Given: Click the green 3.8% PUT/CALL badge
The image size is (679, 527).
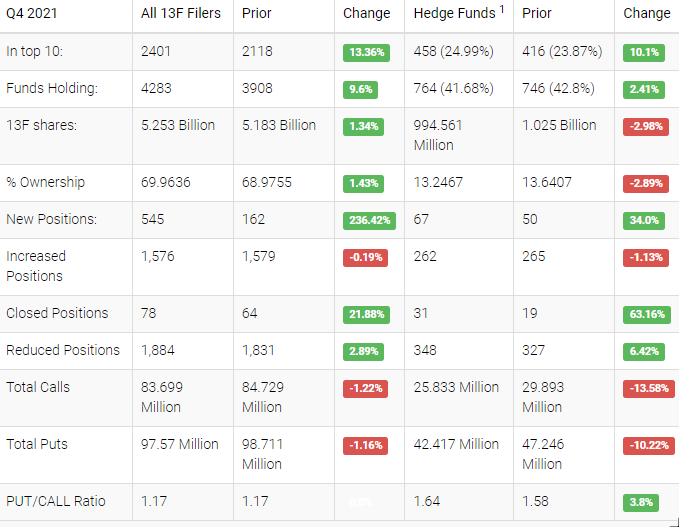Looking at the screenshot, I should [x=642, y=502].
